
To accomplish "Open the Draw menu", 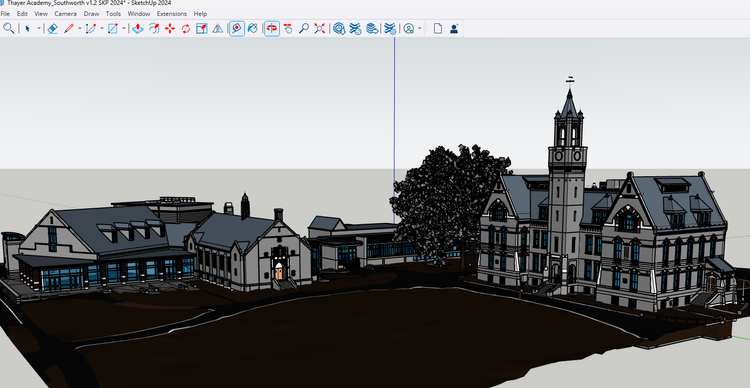I will click(x=91, y=14).
